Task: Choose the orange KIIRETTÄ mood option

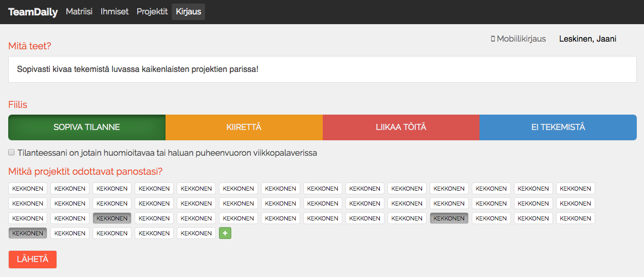Action: point(244,127)
